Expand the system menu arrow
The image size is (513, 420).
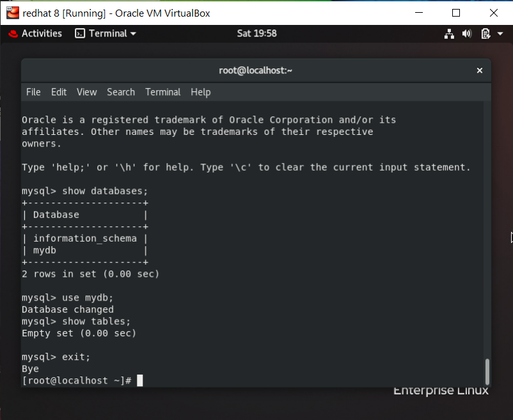(x=500, y=34)
